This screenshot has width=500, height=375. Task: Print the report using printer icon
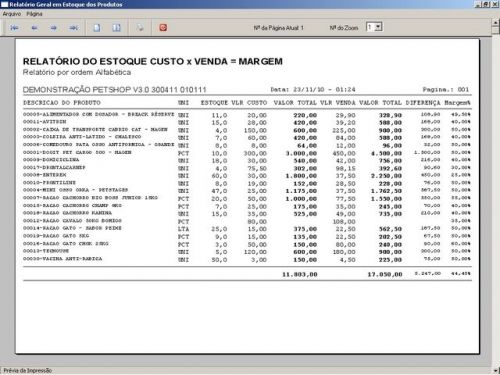140,28
